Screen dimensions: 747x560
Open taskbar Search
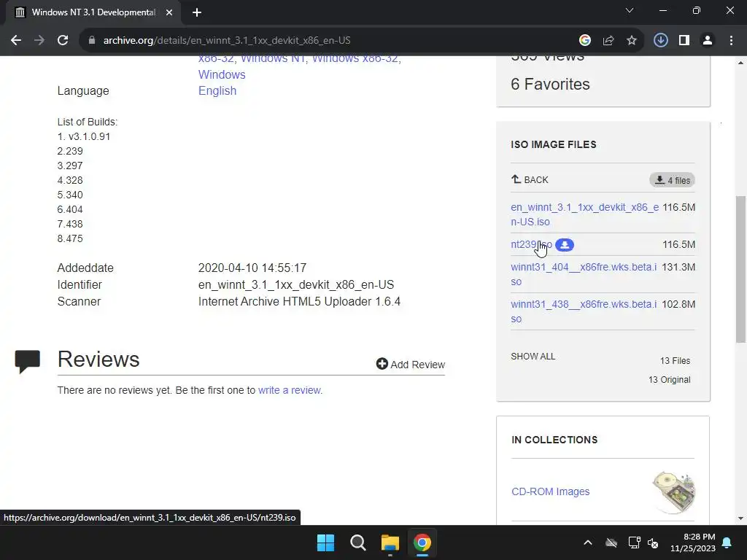pos(357,542)
